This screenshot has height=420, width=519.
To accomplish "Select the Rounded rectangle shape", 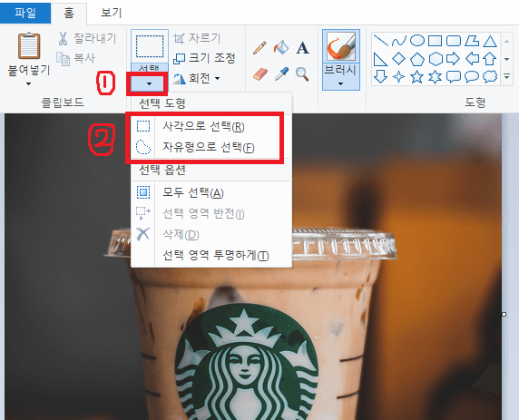I will 453,41.
